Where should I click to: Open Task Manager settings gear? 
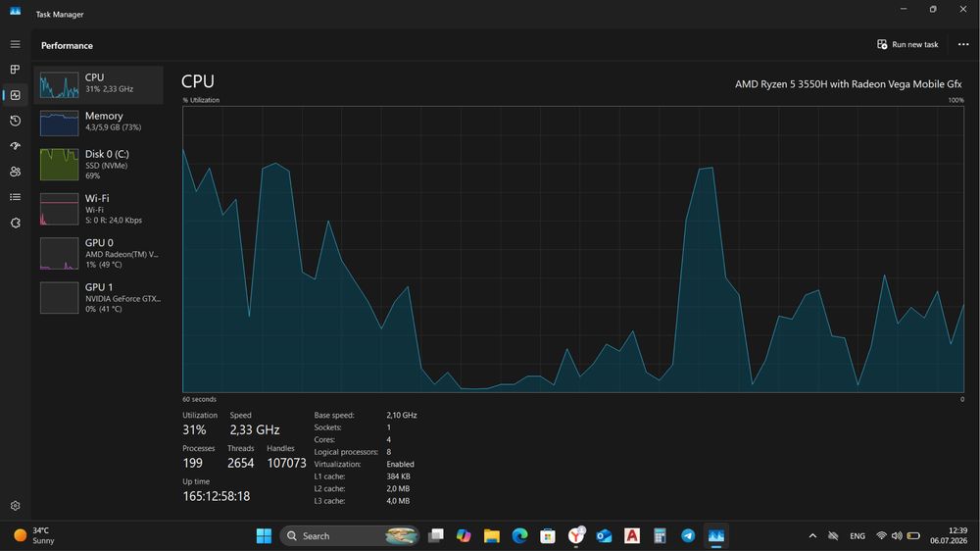[x=15, y=505]
